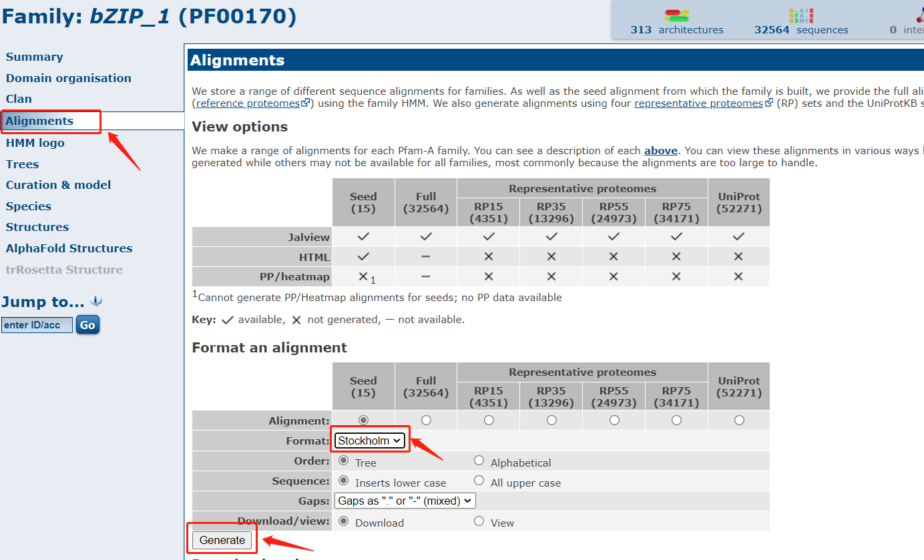Click the Format an alignment heading

coord(270,348)
